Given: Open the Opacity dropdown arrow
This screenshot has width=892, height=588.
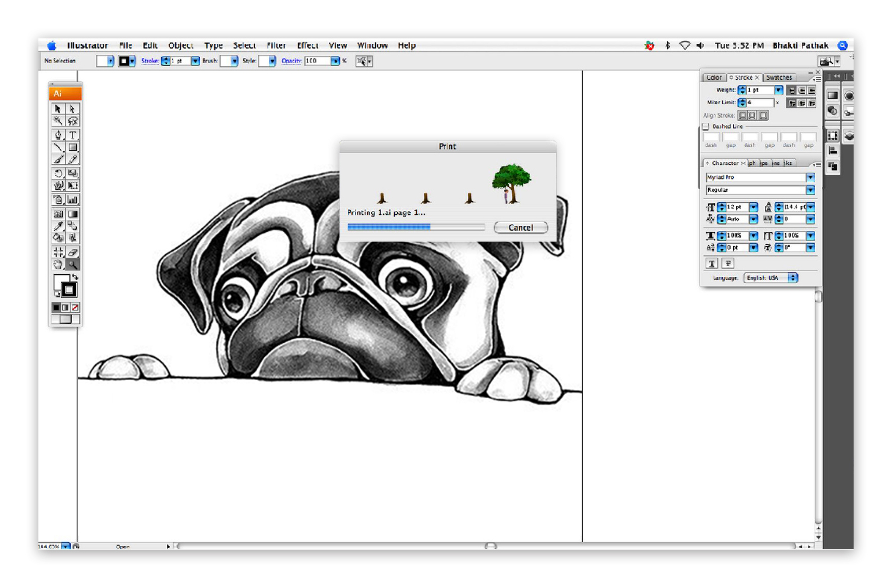Looking at the screenshot, I should [335, 61].
